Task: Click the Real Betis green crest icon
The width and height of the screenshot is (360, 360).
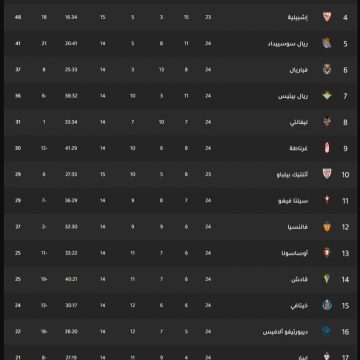Action: point(327,96)
